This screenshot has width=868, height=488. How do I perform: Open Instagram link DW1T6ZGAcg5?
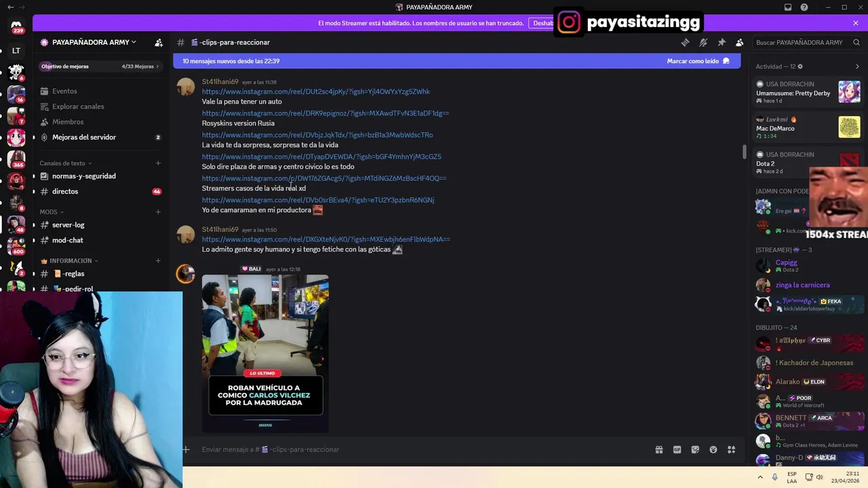(x=324, y=178)
